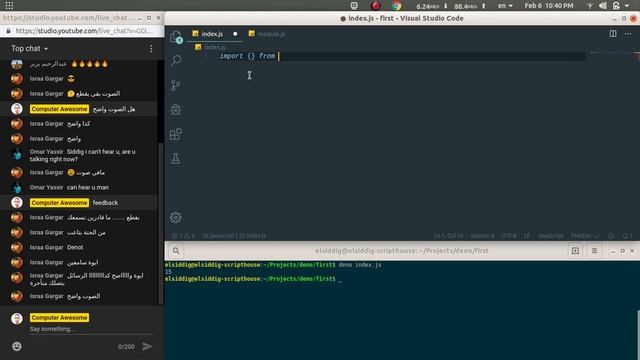This screenshot has width=640, height=360.
Task: Click the Say something chat input
Action: point(91,329)
